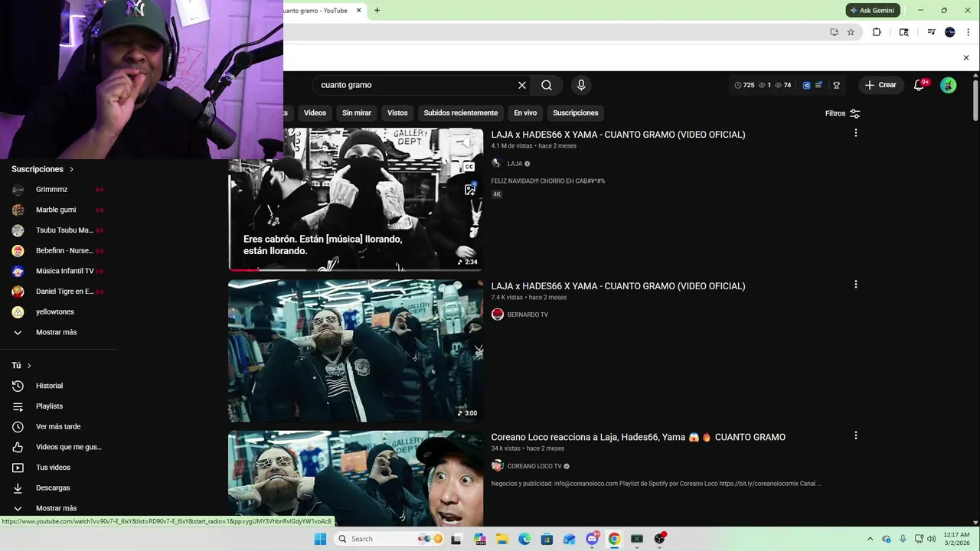Open the yellowtones subscription
Viewport: 980px width, 551px height.
tap(55, 311)
